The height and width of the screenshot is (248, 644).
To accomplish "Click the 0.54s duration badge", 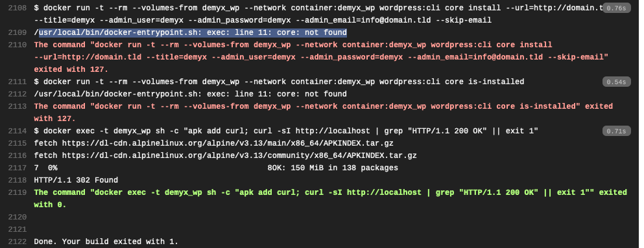I will click(616, 82).
